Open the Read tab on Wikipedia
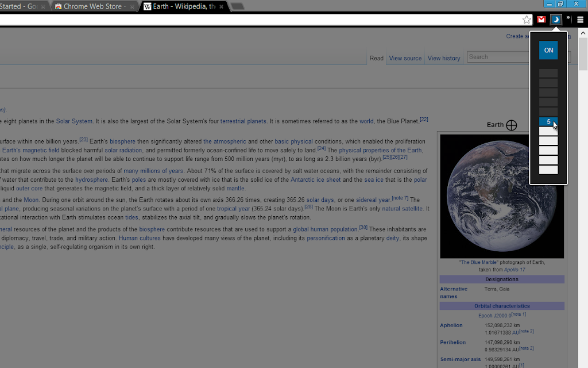Viewport: 588px width, 368px height. [x=377, y=58]
